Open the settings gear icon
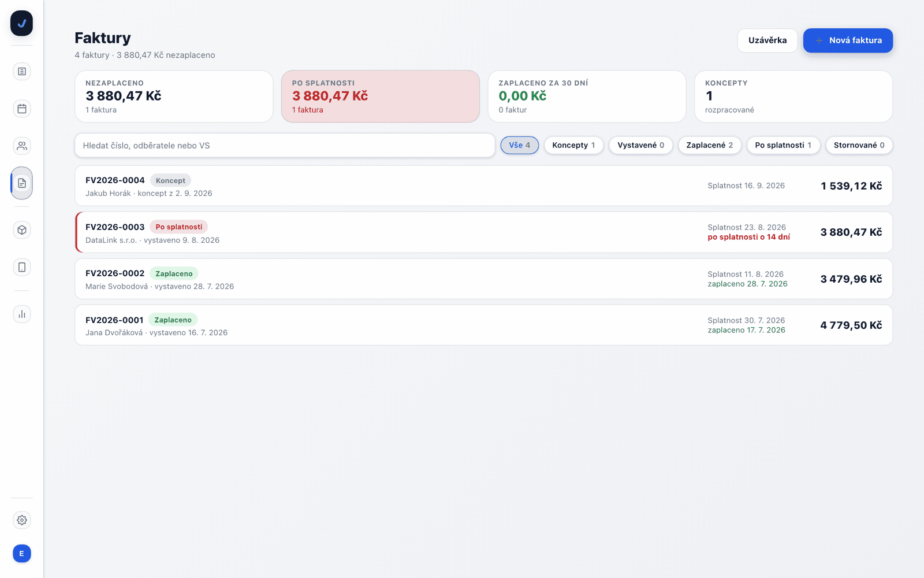This screenshot has height=578, width=924. pyautogui.click(x=22, y=520)
